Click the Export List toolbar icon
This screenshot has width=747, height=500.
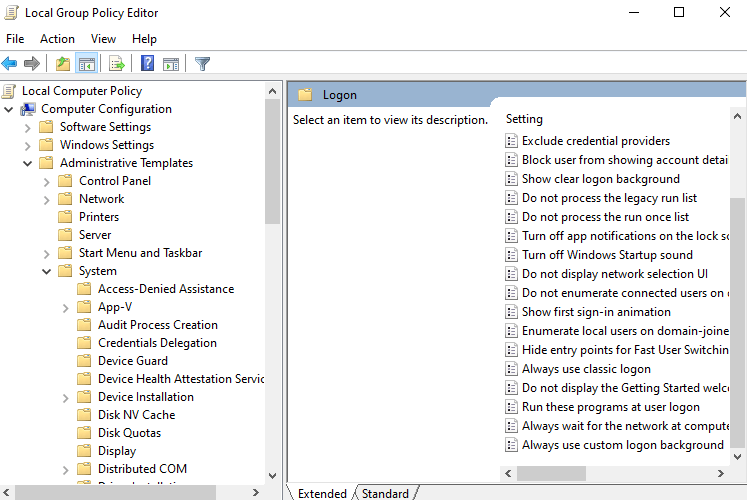pyautogui.click(x=117, y=63)
